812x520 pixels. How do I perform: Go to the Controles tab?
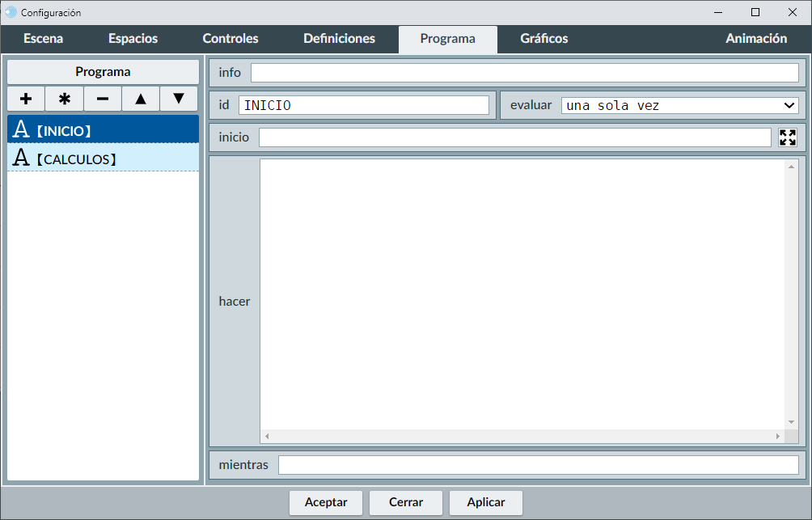coord(230,39)
